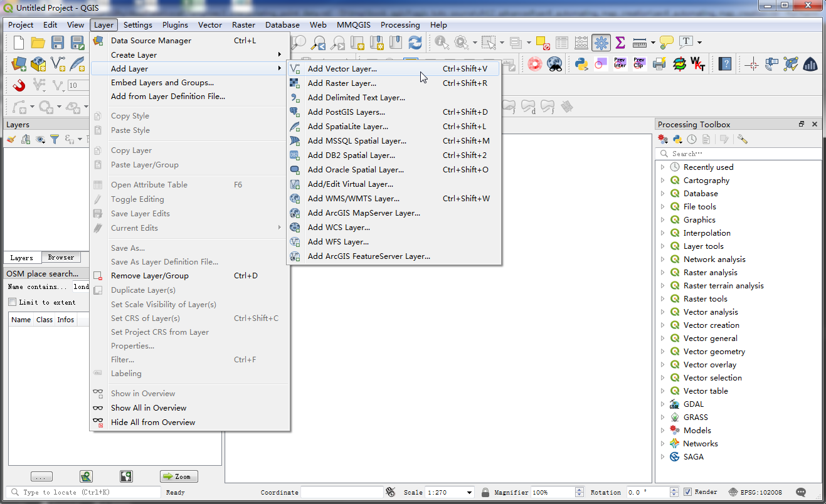Expand the Recently used toolbox group

pyautogui.click(x=662, y=167)
